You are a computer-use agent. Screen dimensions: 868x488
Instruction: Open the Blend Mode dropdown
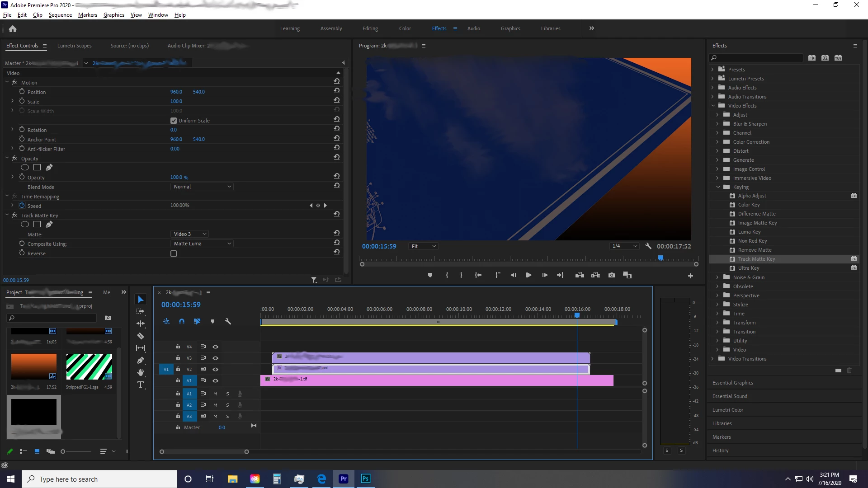click(x=202, y=187)
